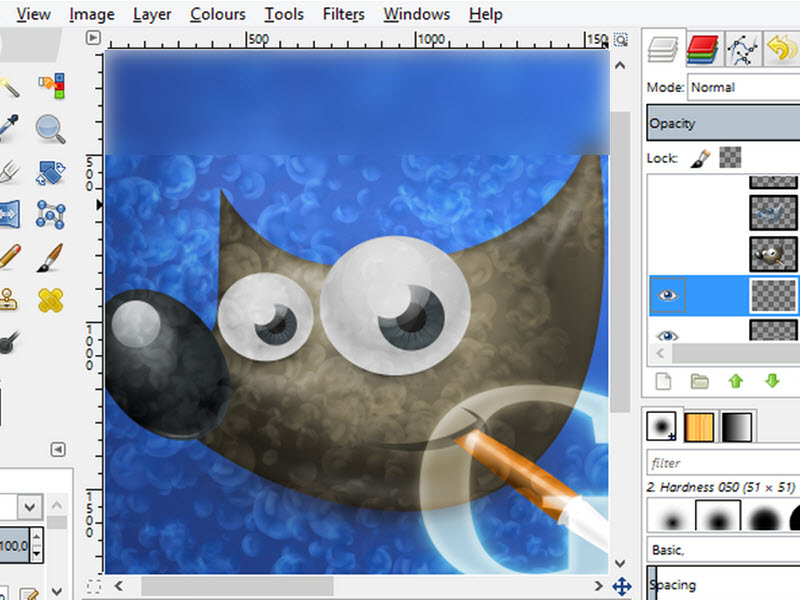Open the Colours menu
The image size is (800, 600).
(x=218, y=14)
